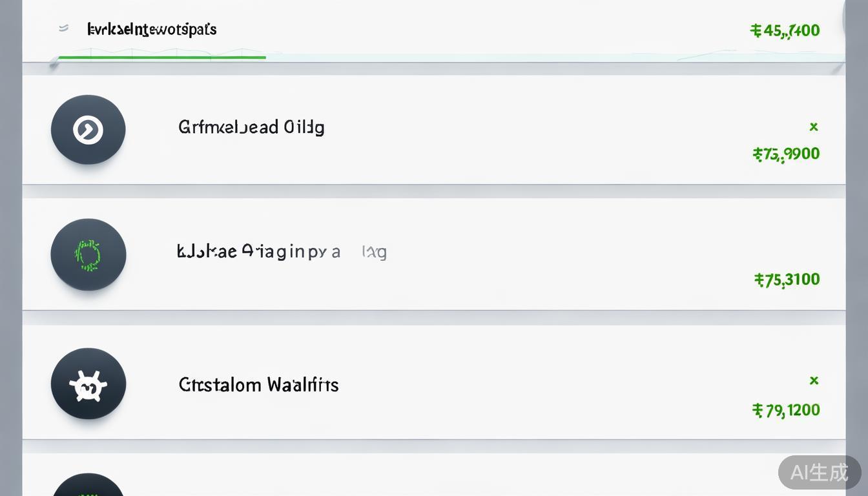Click the green X above ₹79,1200
This screenshot has height=496, width=868.
814,380
